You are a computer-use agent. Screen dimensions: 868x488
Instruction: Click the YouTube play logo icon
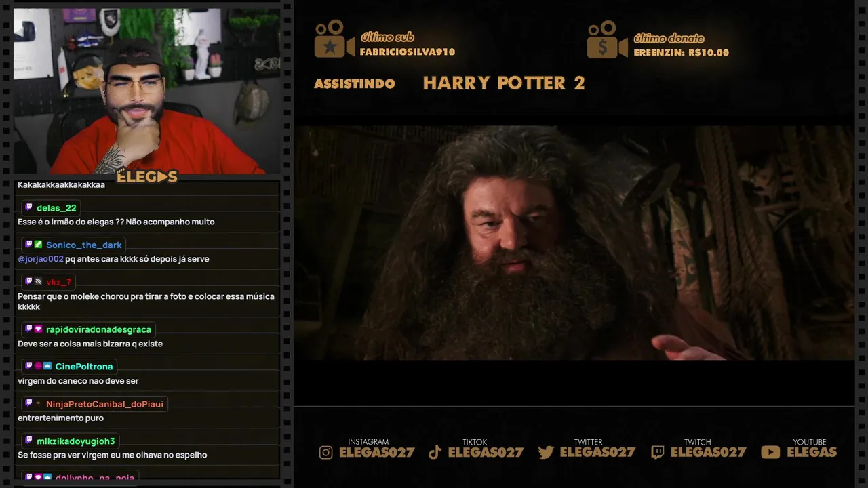(x=770, y=452)
